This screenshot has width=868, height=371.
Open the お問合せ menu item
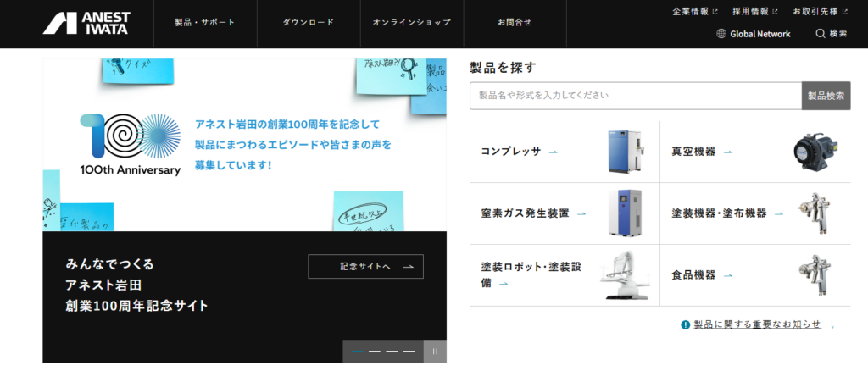(515, 23)
